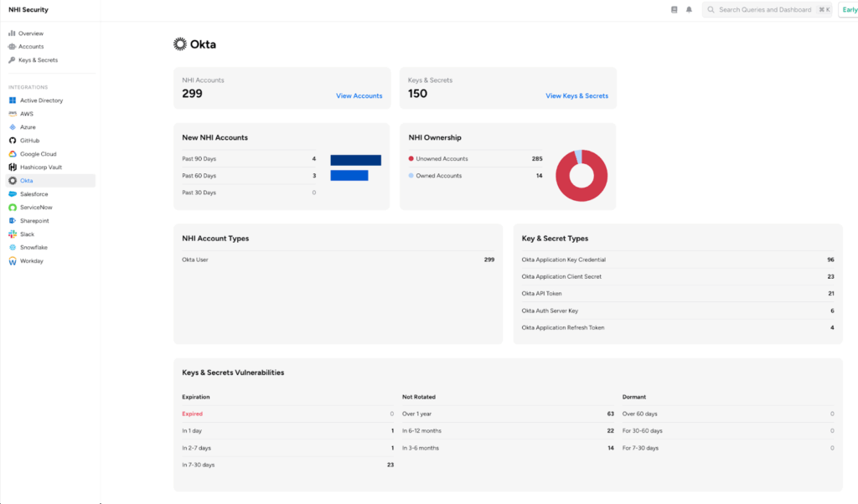This screenshot has height=504, width=858.
Task: Select the GitHub icon in the sidebar
Action: 13,141
